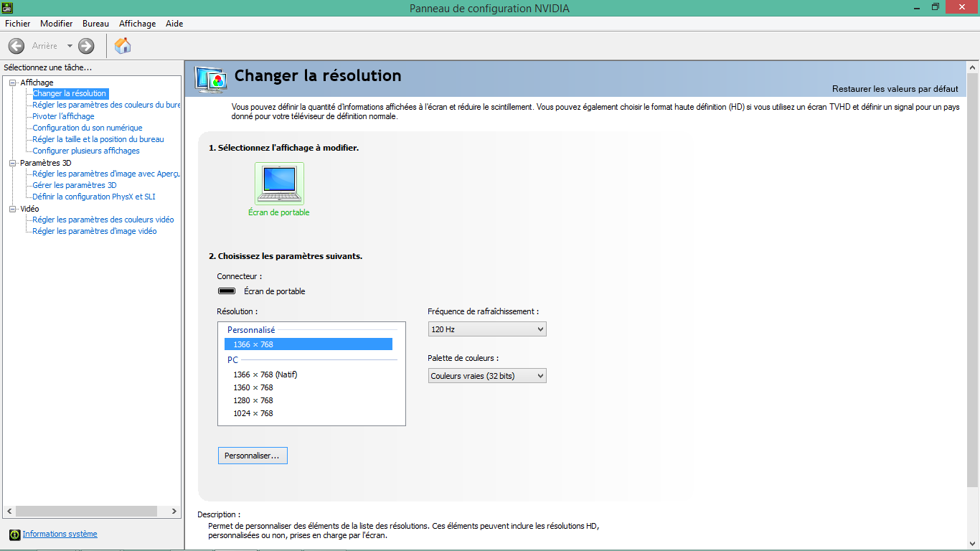This screenshot has width=980, height=551.
Task: Open Régler les paramètres des couleurs vidéo
Action: pos(103,220)
